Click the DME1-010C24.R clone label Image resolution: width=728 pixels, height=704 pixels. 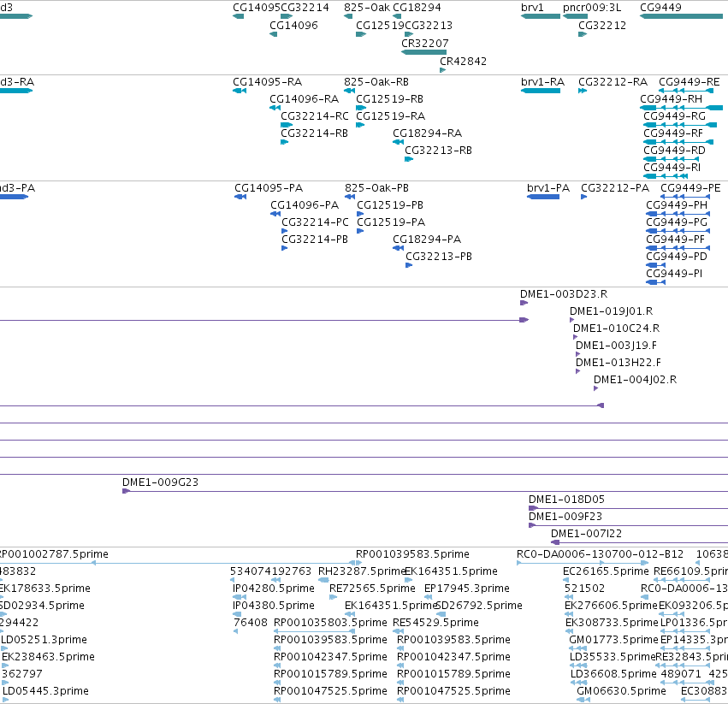(616, 328)
